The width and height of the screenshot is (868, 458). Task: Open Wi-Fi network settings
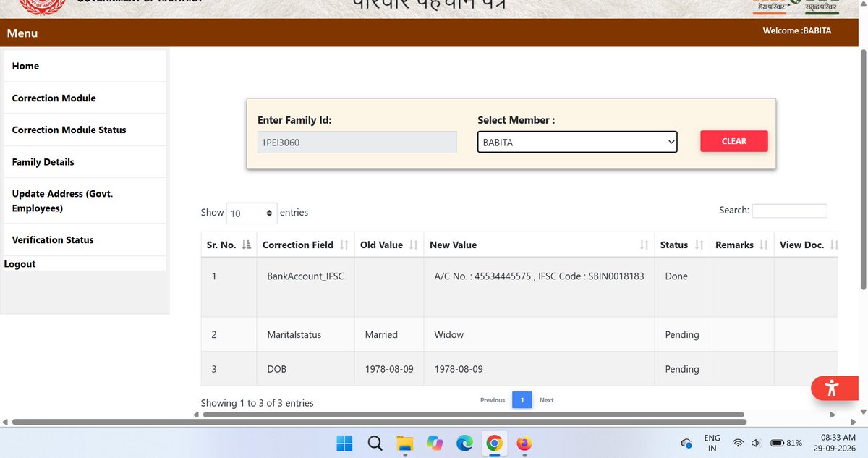tap(738, 443)
